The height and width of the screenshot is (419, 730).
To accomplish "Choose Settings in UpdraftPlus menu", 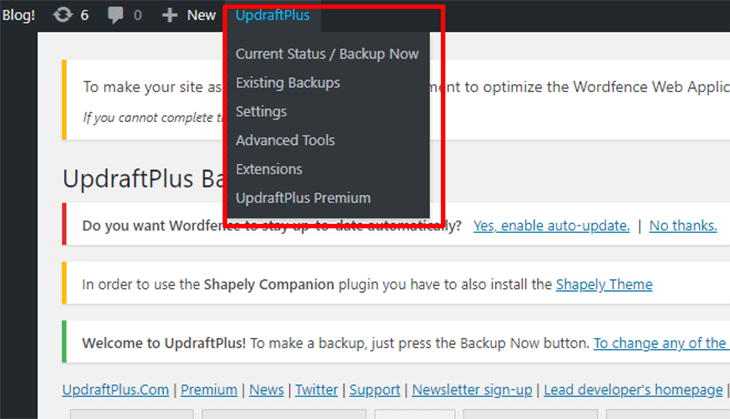I will click(261, 112).
